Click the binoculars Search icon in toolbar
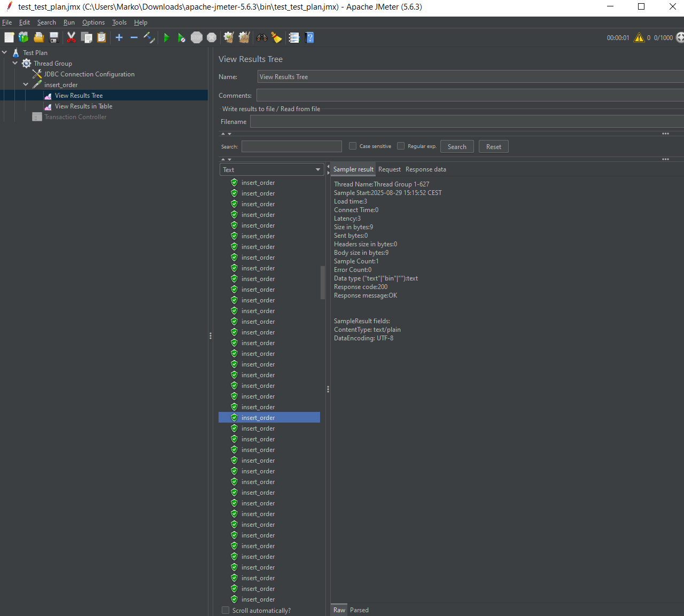The width and height of the screenshot is (684, 616). [262, 37]
